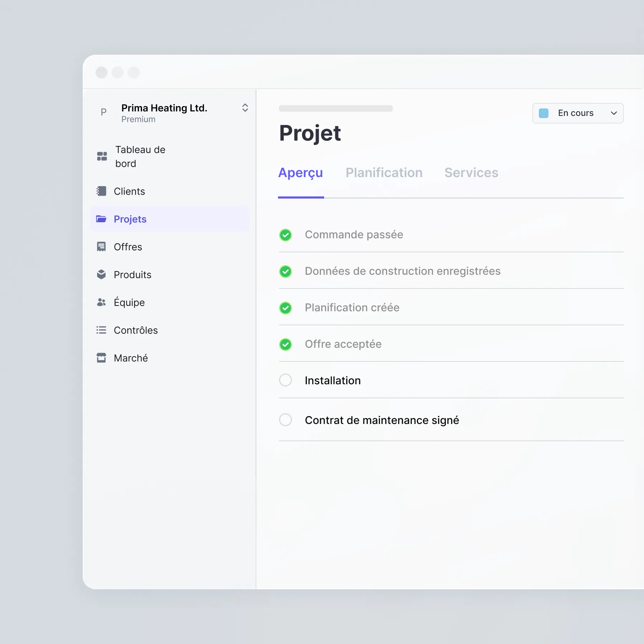Click the Commande passée label

pyautogui.click(x=354, y=234)
